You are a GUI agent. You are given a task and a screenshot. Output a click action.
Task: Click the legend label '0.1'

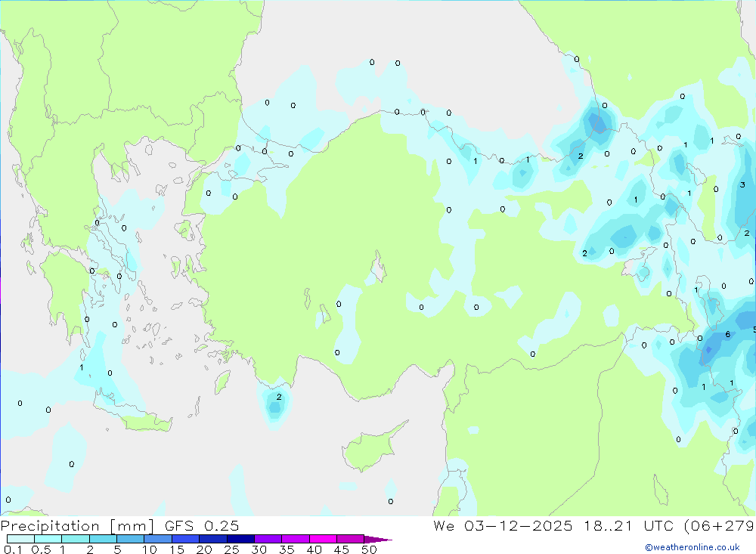[x=13, y=549]
